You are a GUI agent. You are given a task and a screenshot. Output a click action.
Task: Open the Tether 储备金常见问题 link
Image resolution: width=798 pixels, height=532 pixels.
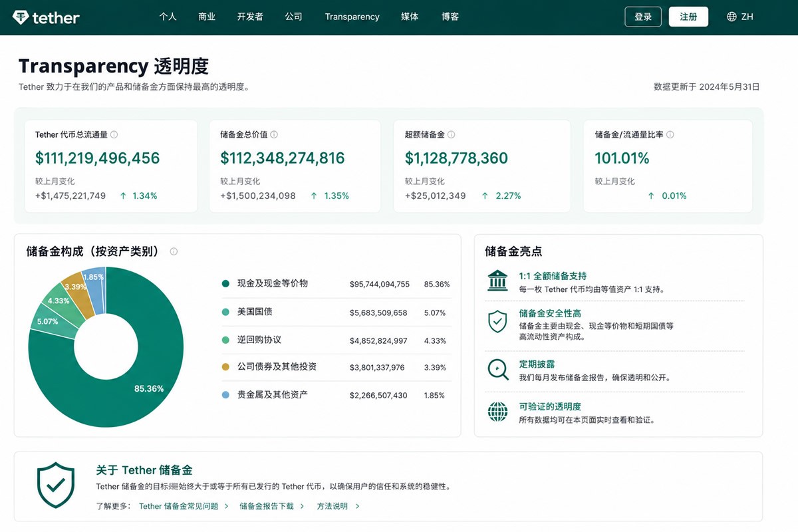pos(179,506)
